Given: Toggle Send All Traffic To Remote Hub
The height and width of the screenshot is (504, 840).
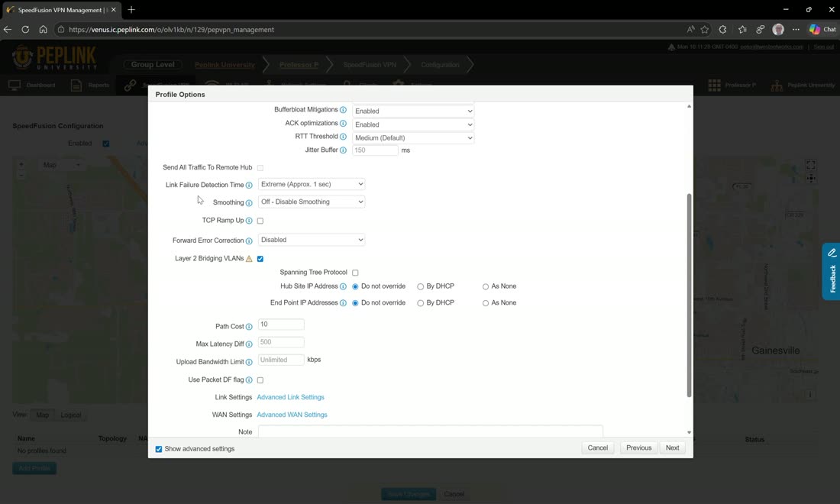Looking at the screenshot, I should 260,168.
